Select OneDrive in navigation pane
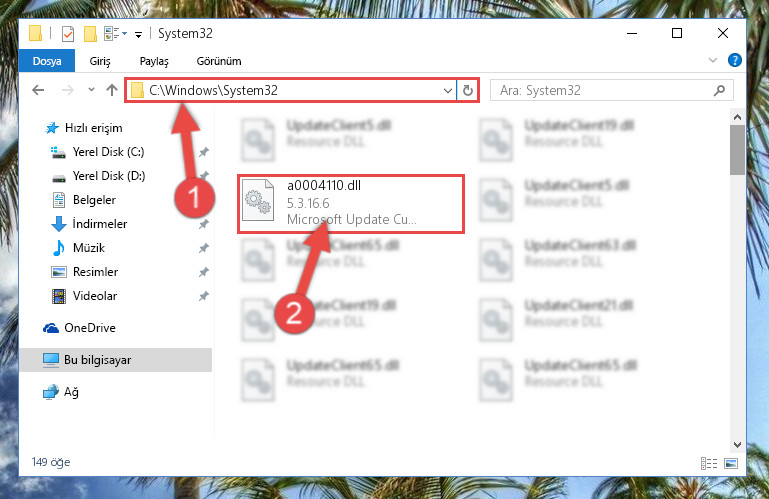 coord(90,328)
